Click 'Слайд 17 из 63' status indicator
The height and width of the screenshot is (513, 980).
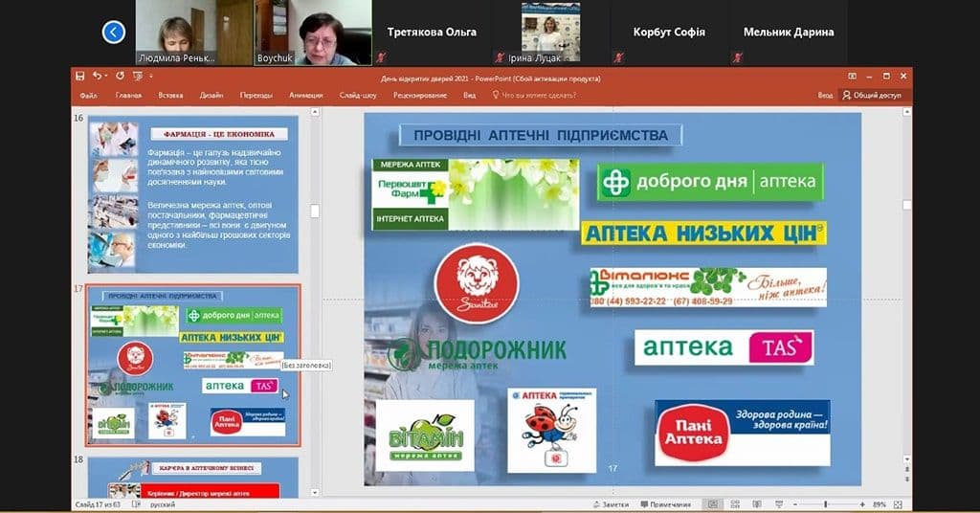[x=99, y=504]
